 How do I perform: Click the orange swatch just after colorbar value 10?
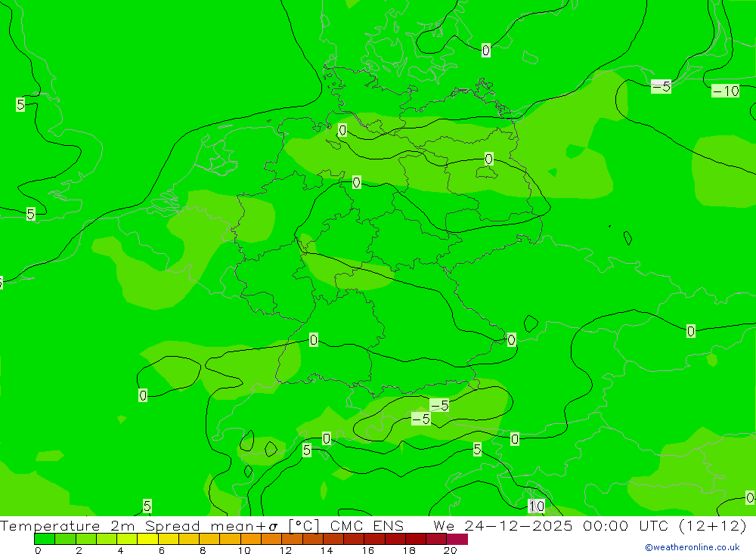click(x=251, y=539)
